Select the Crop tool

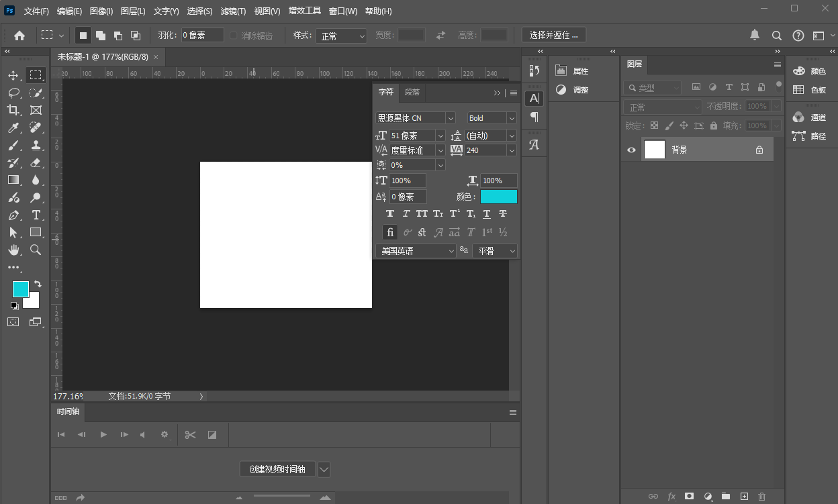[x=13, y=110]
